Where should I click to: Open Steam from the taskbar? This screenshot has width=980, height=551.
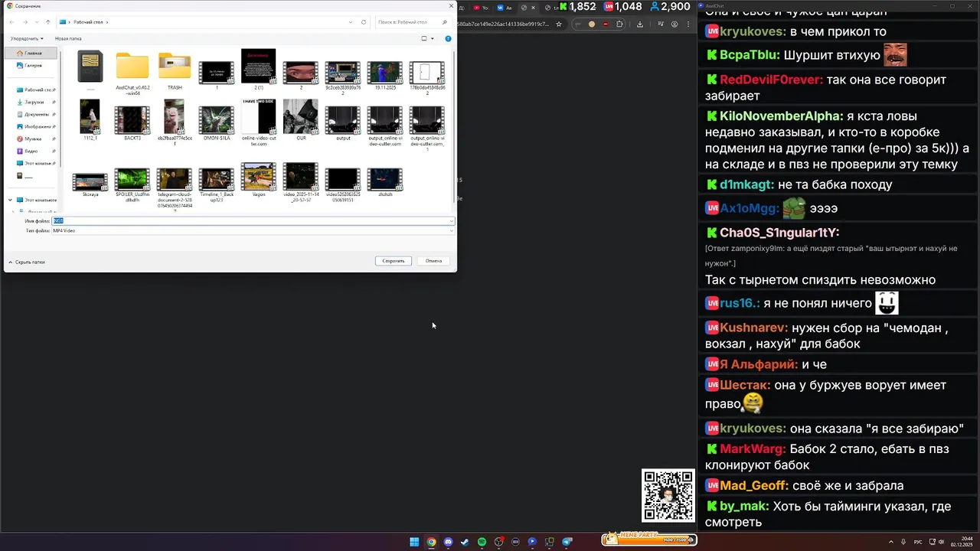click(465, 542)
